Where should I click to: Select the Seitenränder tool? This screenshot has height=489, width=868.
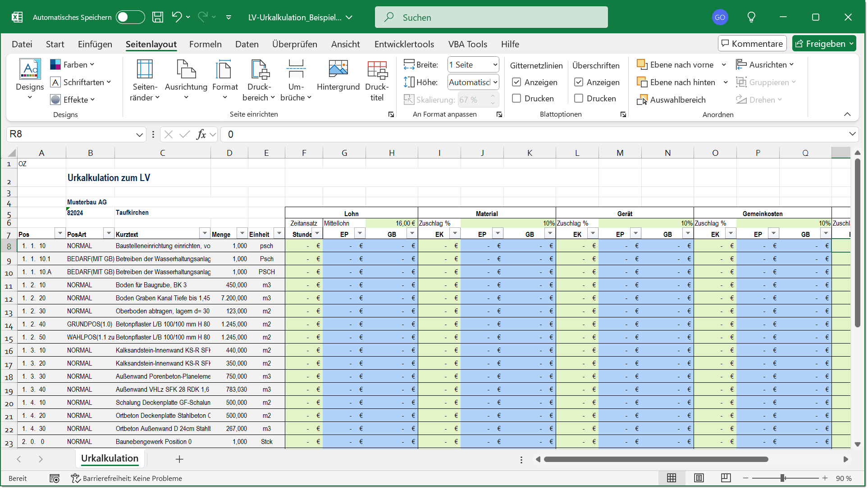(x=144, y=81)
